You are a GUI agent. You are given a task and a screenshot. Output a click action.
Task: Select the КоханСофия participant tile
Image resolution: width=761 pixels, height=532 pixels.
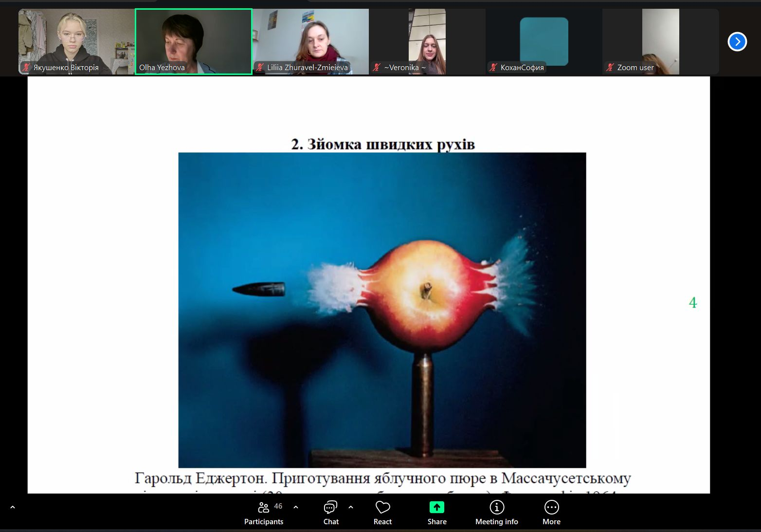(x=544, y=41)
